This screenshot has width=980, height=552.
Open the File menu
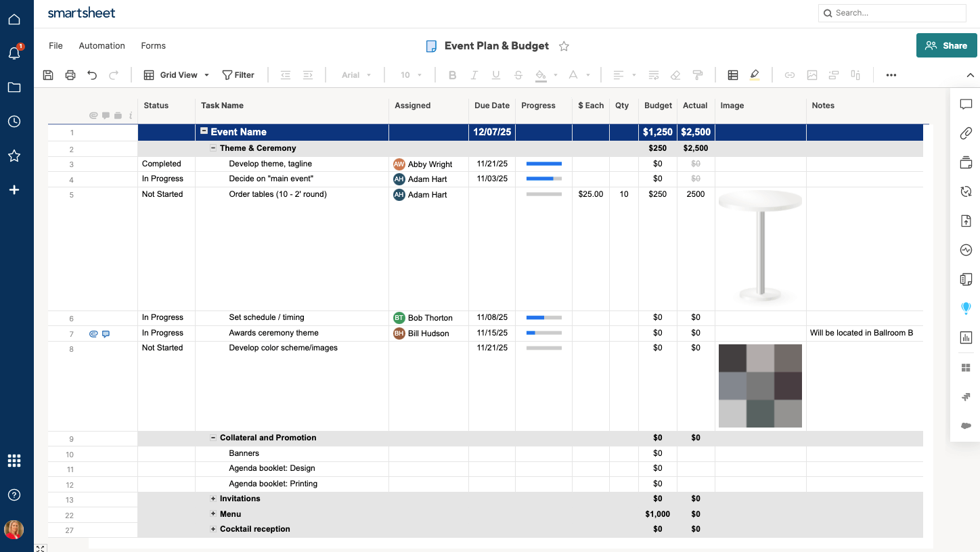55,46
